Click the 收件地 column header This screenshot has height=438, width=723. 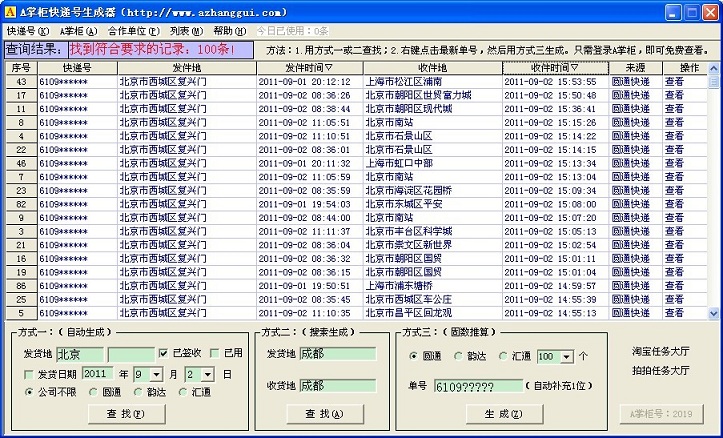pyautogui.click(x=433, y=68)
